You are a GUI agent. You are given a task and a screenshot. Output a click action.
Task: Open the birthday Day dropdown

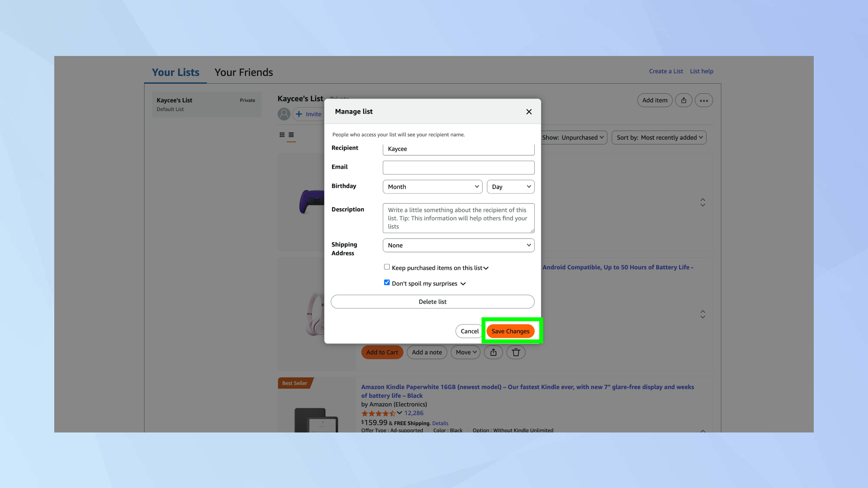pos(510,187)
